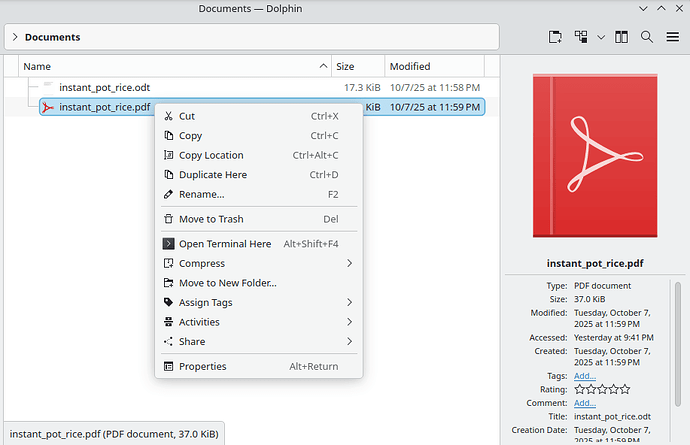Set rating to five stars
Screen dimensions: 690x445
[x=626, y=389]
